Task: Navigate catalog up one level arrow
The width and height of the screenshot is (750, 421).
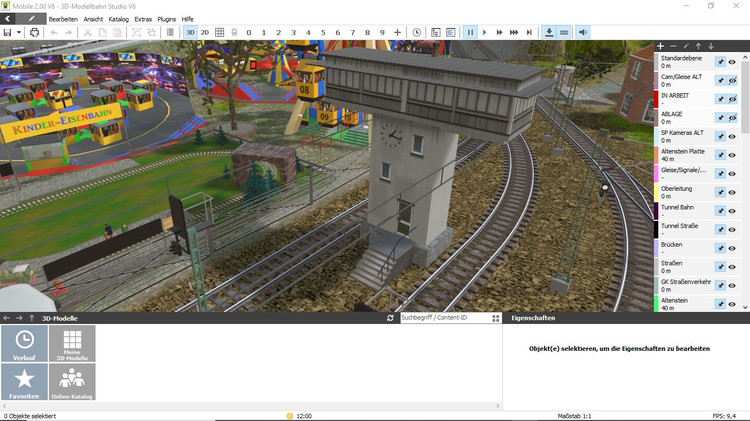Action: [x=32, y=318]
